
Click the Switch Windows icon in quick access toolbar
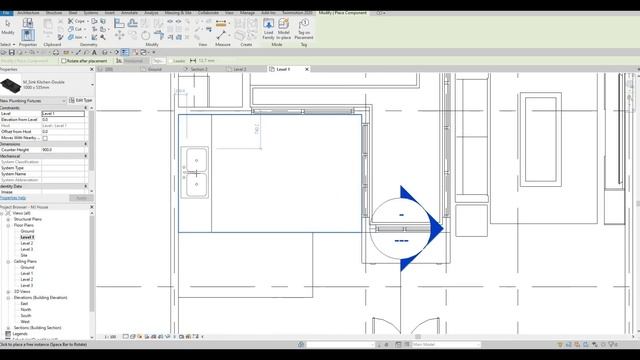(144, 52)
